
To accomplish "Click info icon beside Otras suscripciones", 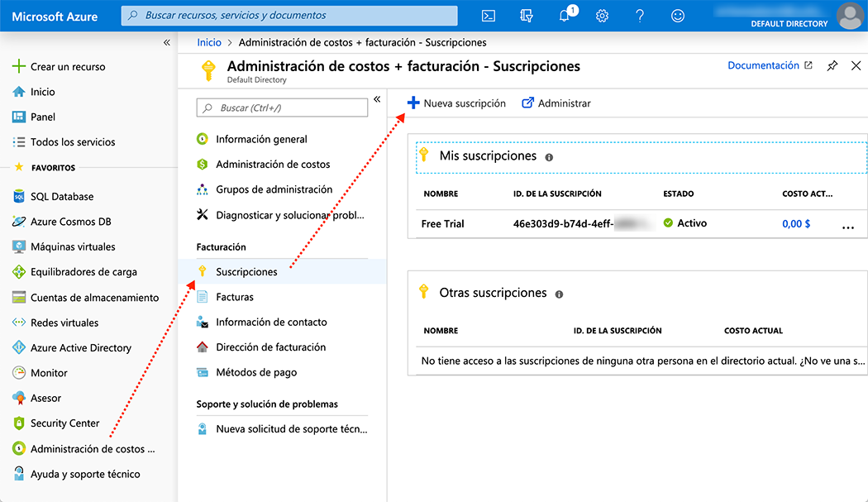I will click(559, 294).
